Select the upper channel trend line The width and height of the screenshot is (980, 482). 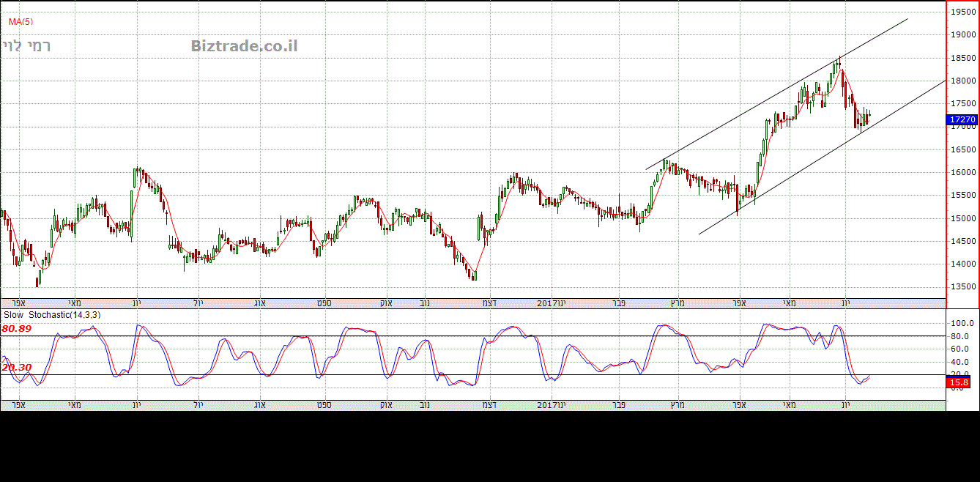click(x=776, y=94)
